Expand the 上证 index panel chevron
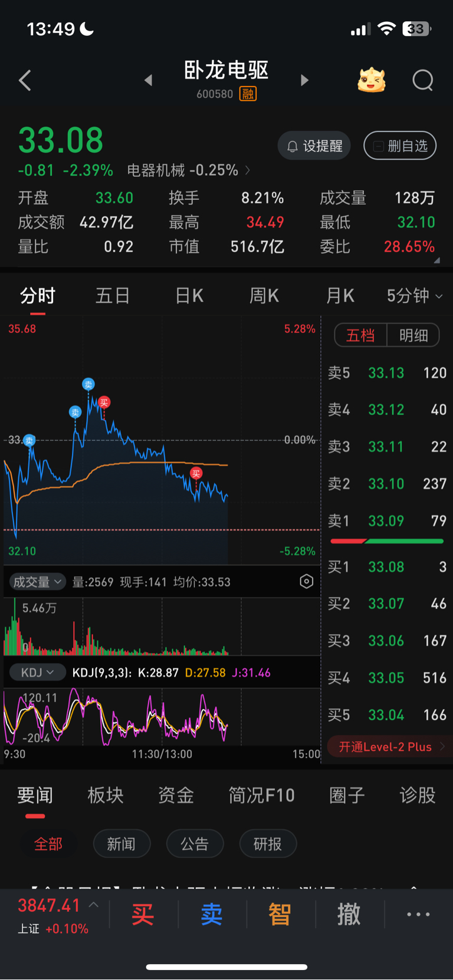453x980 pixels. (x=94, y=905)
